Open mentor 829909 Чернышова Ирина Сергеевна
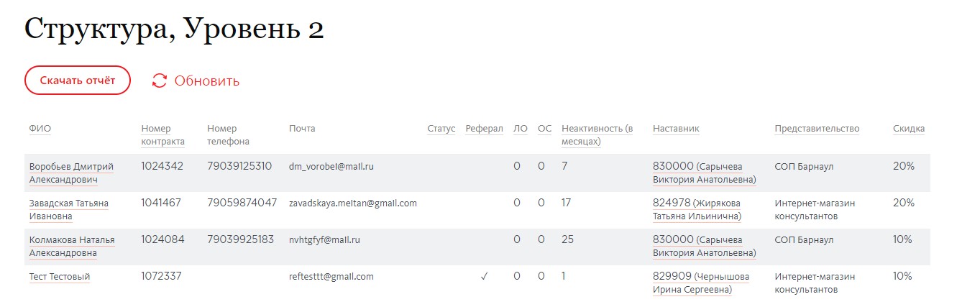Image resolution: width=980 pixels, height=307 pixels. 700,283
